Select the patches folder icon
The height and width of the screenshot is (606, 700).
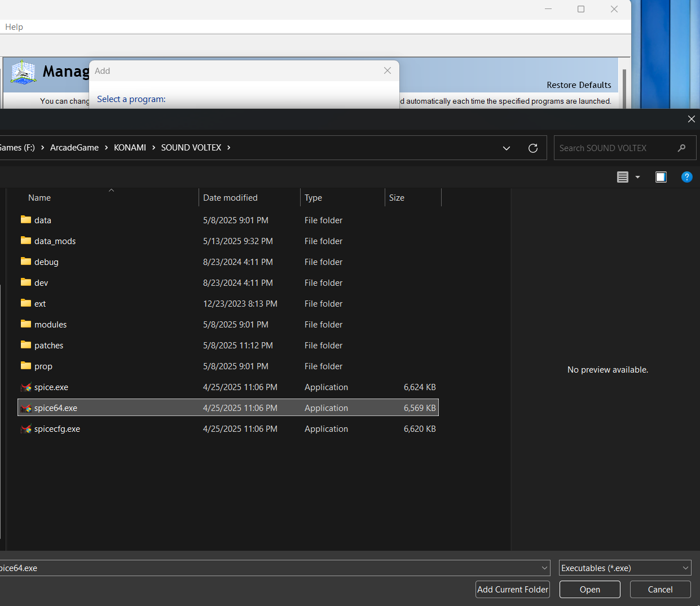tap(26, 345)
